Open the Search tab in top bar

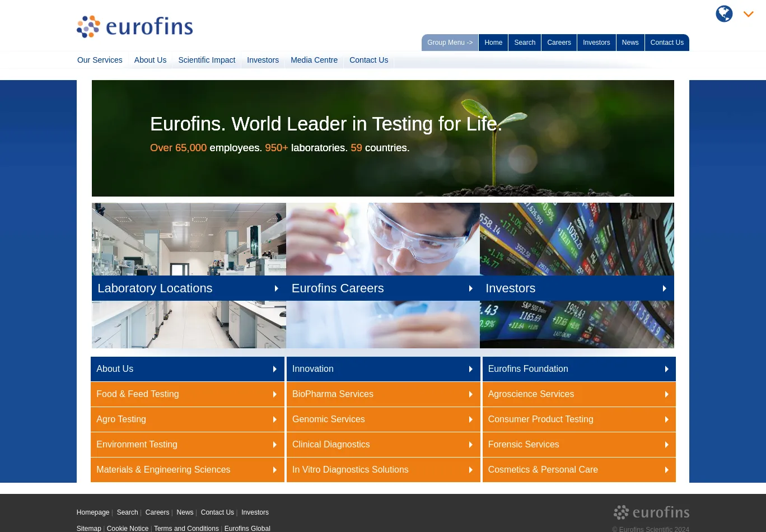(x=525, y=43)
